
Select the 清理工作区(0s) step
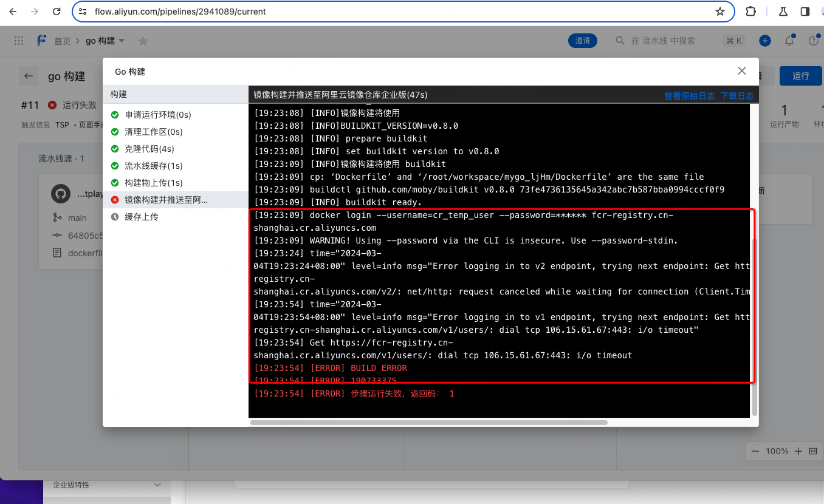[176, 132]
